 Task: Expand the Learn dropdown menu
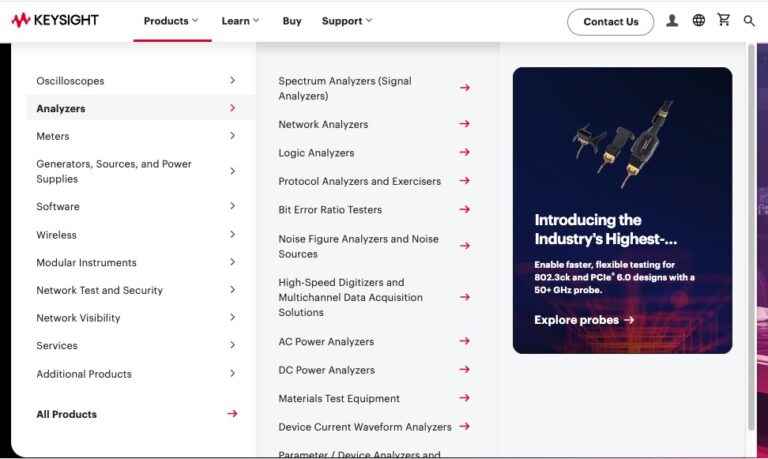pyautogui.click(x=240, y=21)
